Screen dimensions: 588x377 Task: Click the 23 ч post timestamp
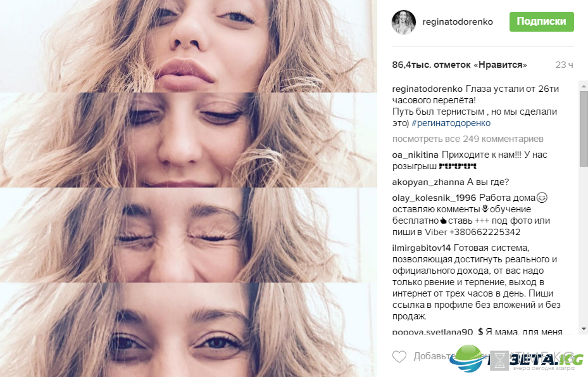(x=565, y=65)
